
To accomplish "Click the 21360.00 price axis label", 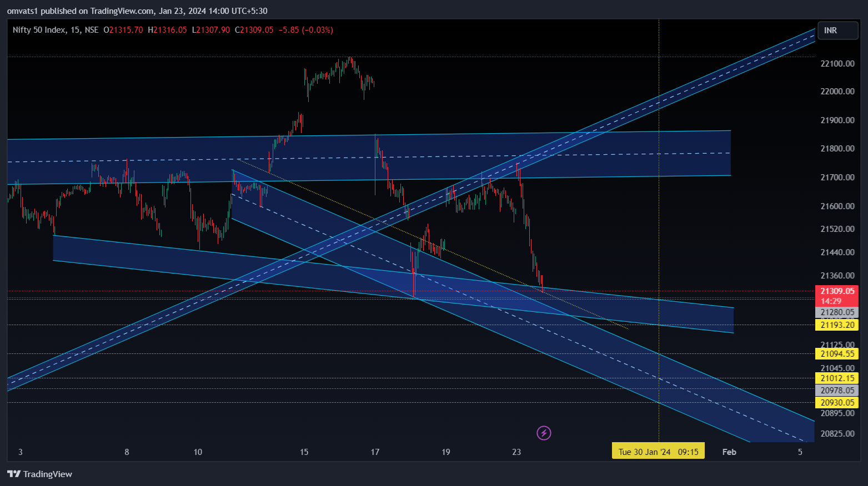I will click(x=837, y=276).
